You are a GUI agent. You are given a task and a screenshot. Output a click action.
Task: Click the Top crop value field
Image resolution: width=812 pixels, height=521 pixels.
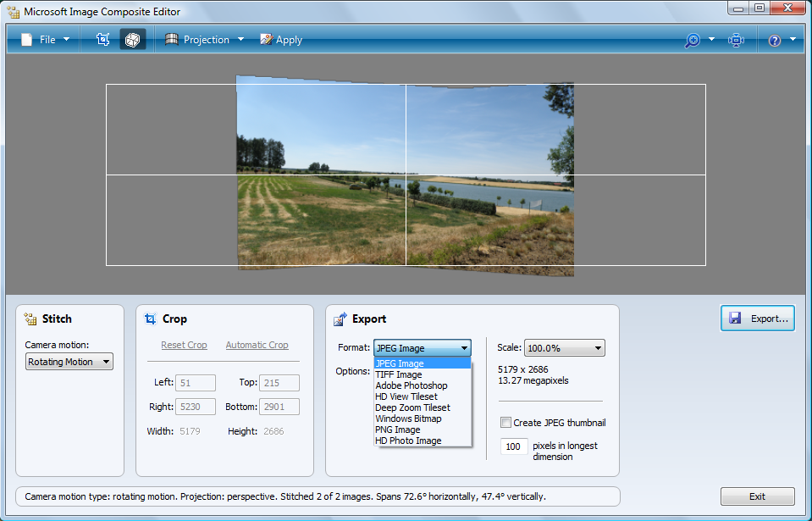279,383
